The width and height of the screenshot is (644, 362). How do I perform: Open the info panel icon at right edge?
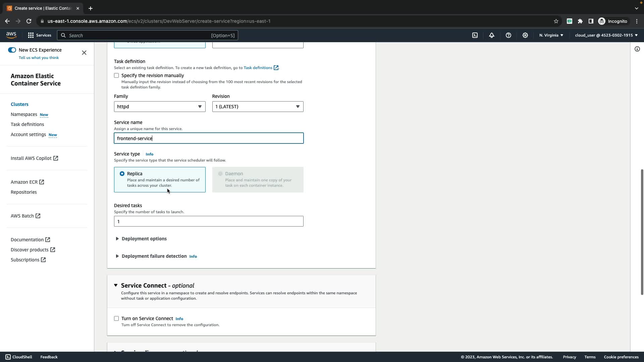click(x=637, y=49)
